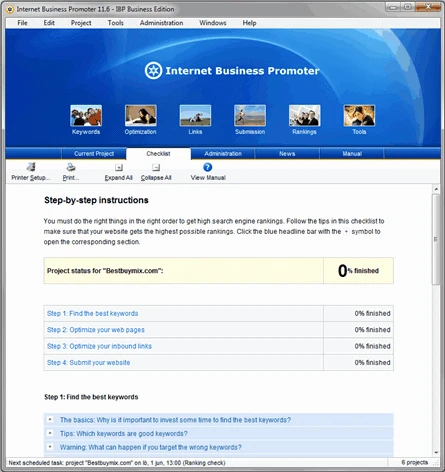
Task: Click 'Project status for "Bestbuymix.com":' text
Action: (x=105, y=271)
